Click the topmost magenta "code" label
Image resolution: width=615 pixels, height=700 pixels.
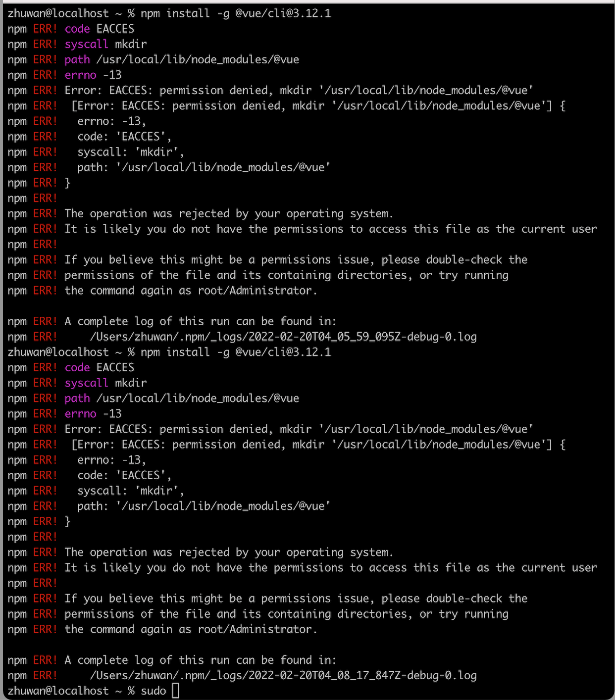77,29
